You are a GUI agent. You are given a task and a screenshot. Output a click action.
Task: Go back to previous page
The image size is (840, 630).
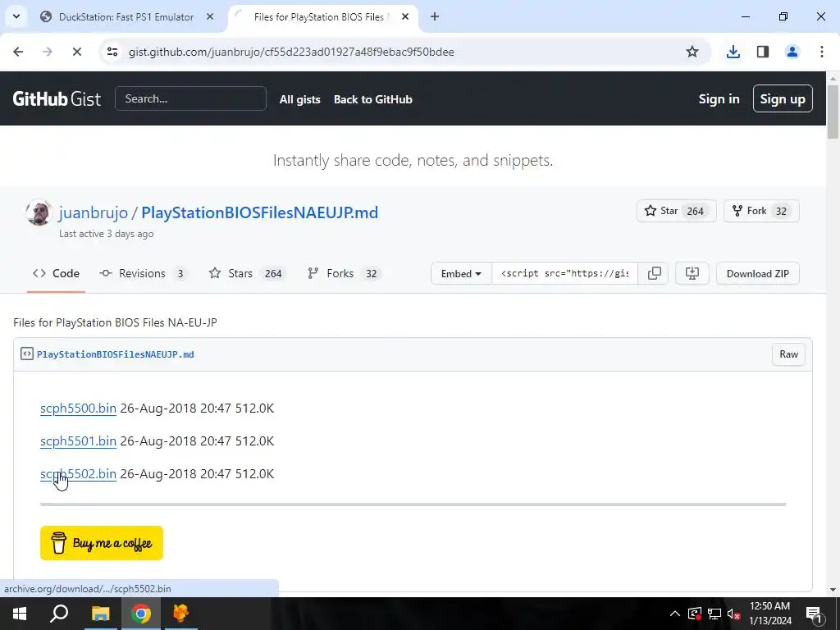pyautogui.click(x=18, y=52)
